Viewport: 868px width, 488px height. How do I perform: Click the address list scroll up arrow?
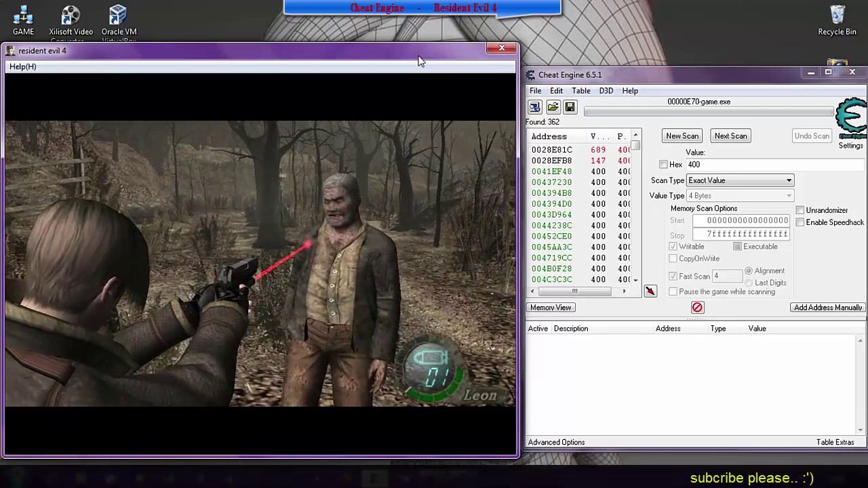coord(635,136)
